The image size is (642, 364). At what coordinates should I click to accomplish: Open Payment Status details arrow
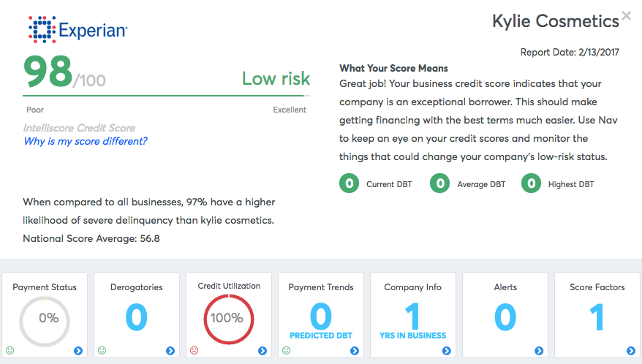click(78, 351)
